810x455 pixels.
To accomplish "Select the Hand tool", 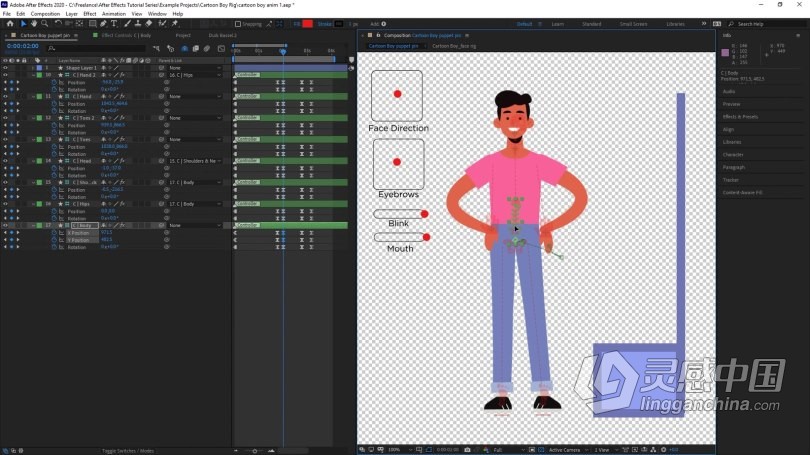I will (34, 24).
